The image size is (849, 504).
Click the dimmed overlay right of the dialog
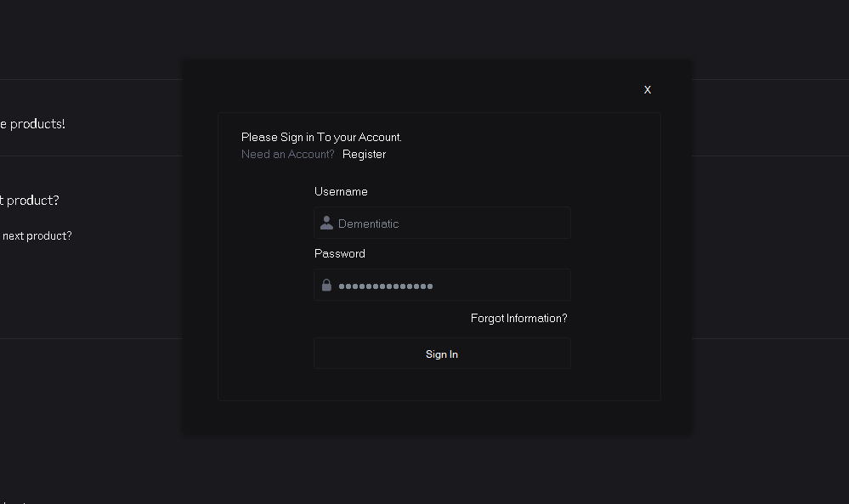pyautogui.click(x=769, y=255)
